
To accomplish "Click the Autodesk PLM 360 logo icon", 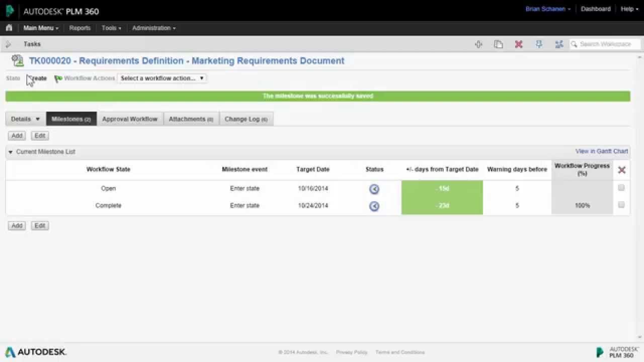I will click(10, 11).
